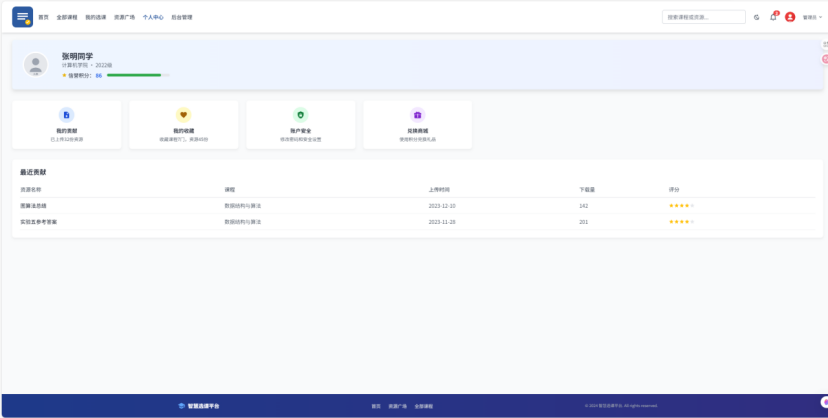Image resolution: width=828 pixels, height=418 pixels.
Task: Open the 账户安全 card title
Action: click(300, 131)
